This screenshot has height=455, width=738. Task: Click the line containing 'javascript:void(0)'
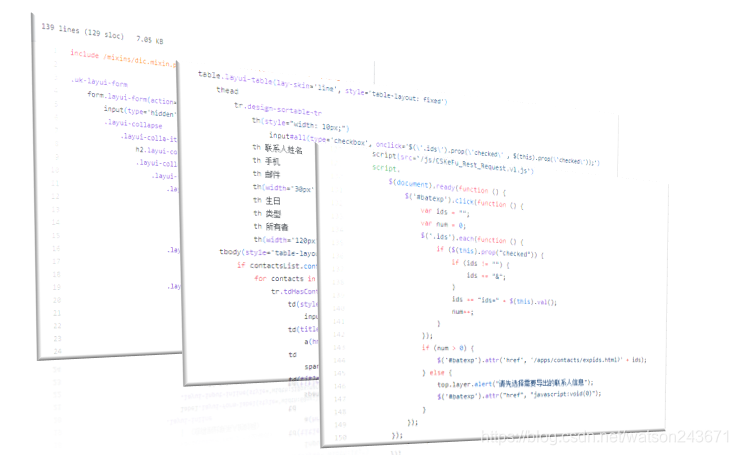519,395
